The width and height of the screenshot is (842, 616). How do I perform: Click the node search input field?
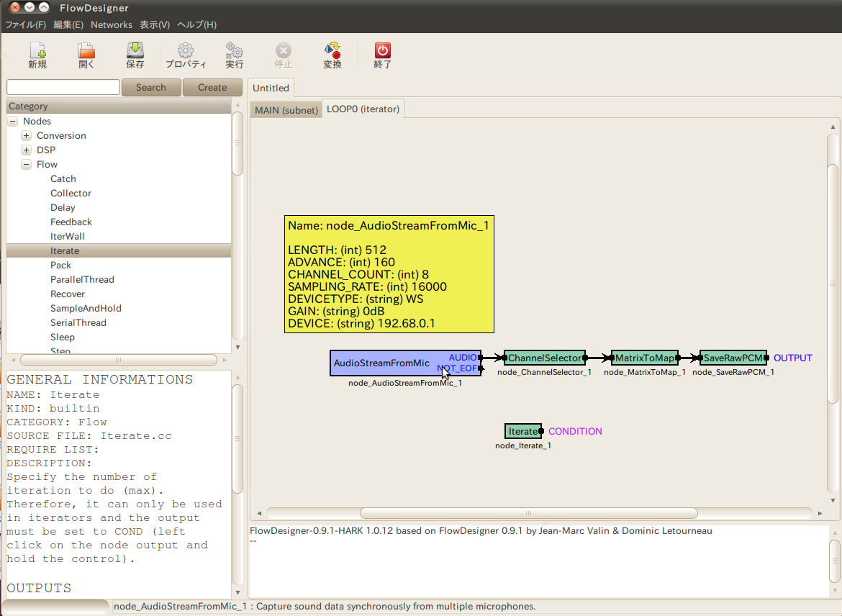tap(63, 87)
